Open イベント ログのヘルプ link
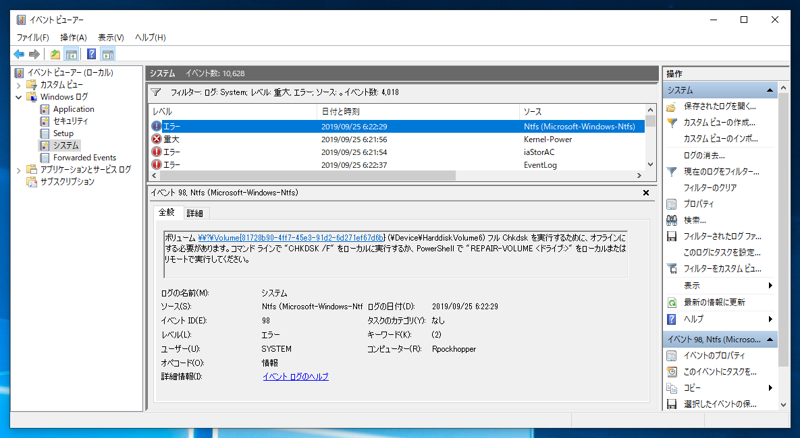 (295, 377)
